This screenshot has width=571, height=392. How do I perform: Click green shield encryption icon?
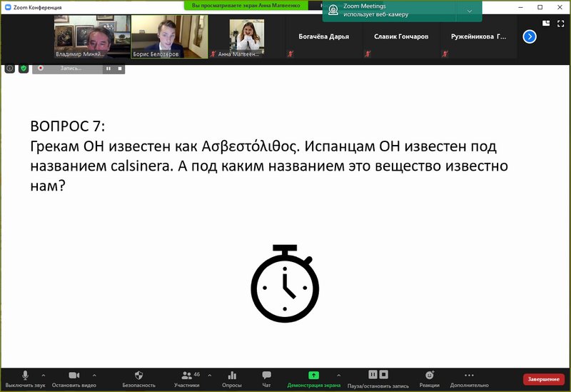[24, 68]
